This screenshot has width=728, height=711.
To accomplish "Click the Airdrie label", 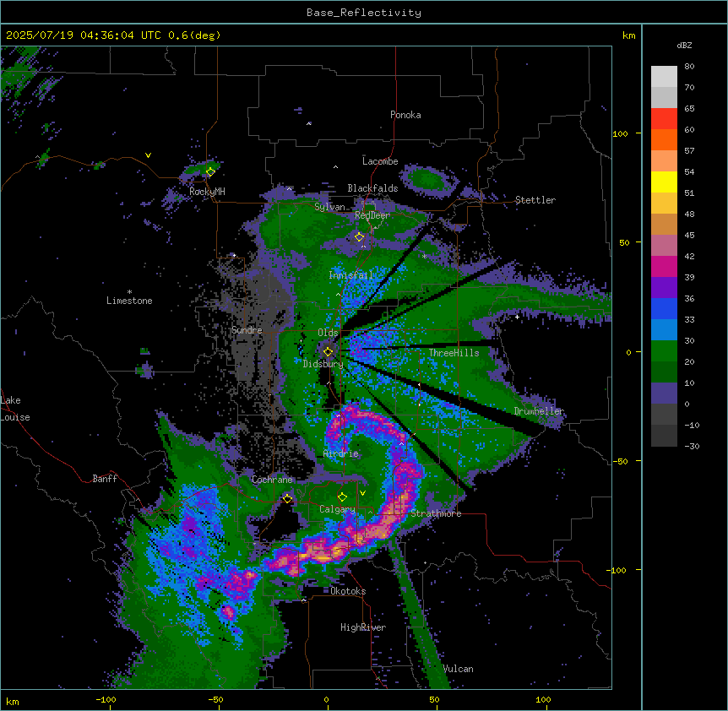I will click(341, 453).
